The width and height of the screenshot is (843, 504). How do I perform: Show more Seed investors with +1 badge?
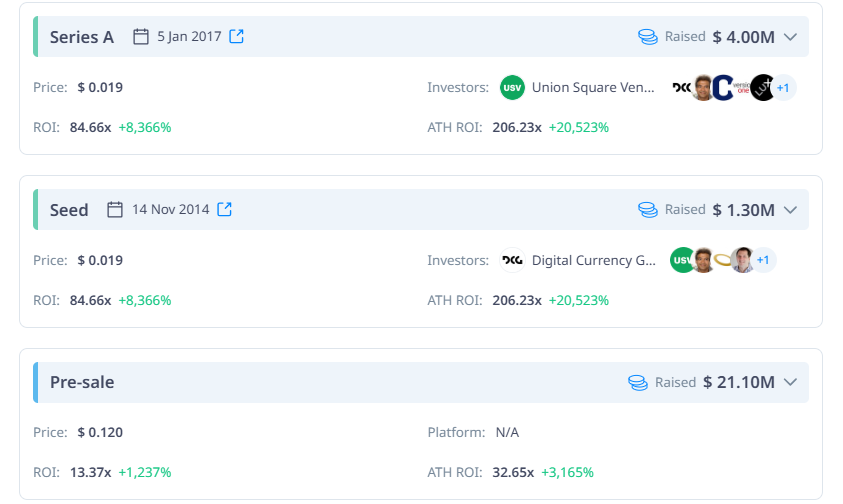click(763, 260)
